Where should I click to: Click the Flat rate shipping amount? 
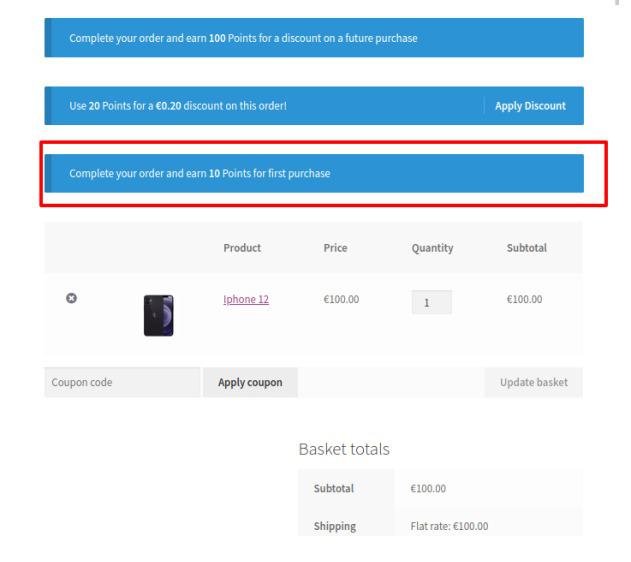tap(449, 526)
